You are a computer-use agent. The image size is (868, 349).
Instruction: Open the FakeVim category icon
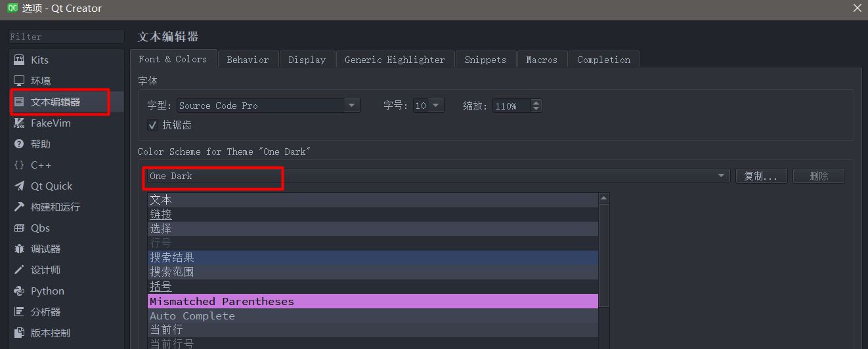point(19,123)
